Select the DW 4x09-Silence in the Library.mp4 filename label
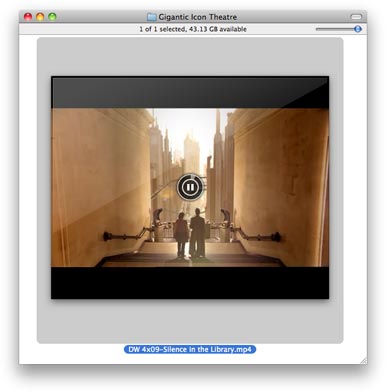The image size is (386, 392). click(x=190, y=349)
